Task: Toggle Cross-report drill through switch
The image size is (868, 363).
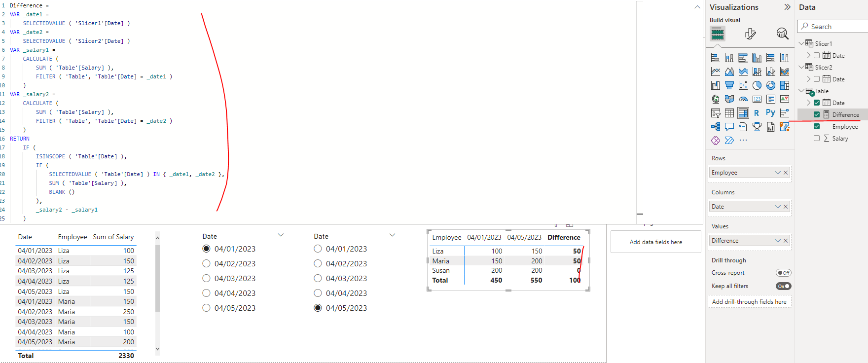Action: click(783, 273)
